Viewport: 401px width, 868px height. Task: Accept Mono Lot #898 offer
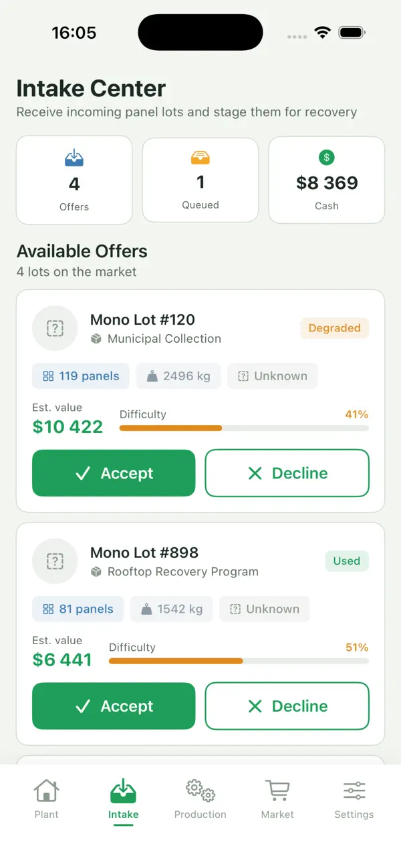pyautogui.click(x=114, y=706)
